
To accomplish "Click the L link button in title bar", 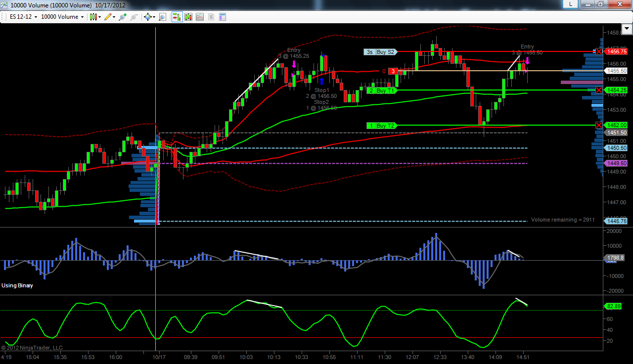I will [x=571, y=4].
